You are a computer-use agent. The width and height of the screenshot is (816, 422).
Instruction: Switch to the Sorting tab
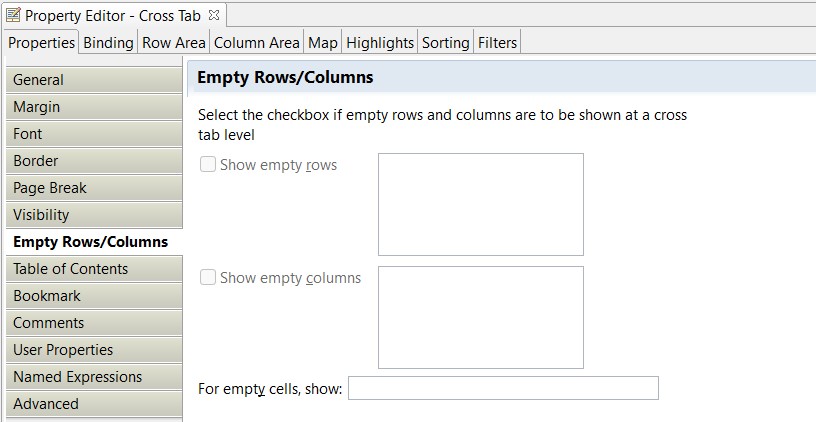445,42
